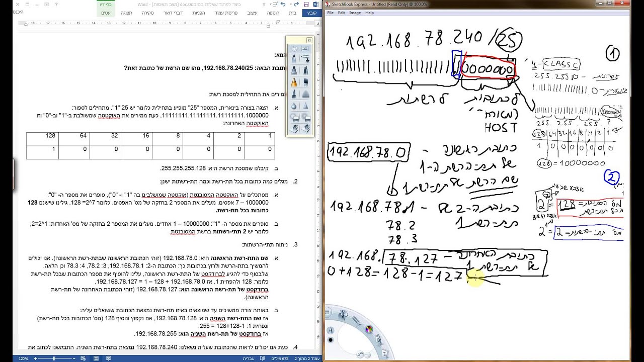The width and height of the screenshot is (644, 362).
Task: Click the Sign in (היכנס) link in Word
Action: [18, 13]
